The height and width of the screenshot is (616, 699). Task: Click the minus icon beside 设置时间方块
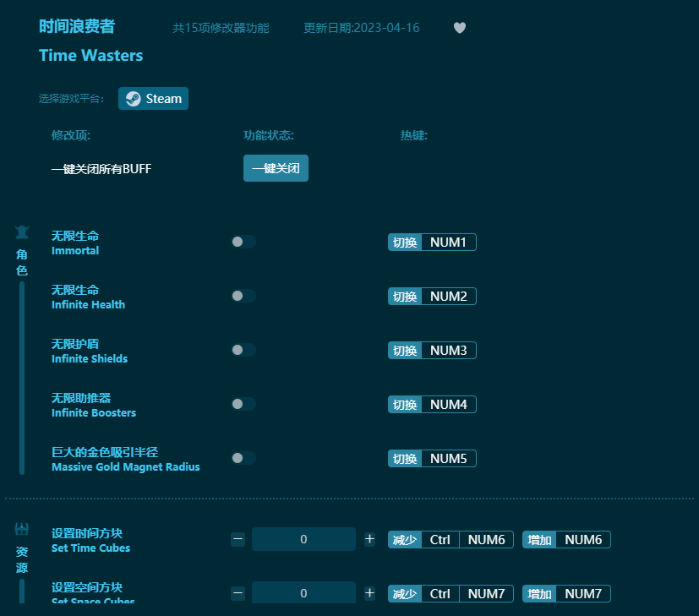[238, 539]
